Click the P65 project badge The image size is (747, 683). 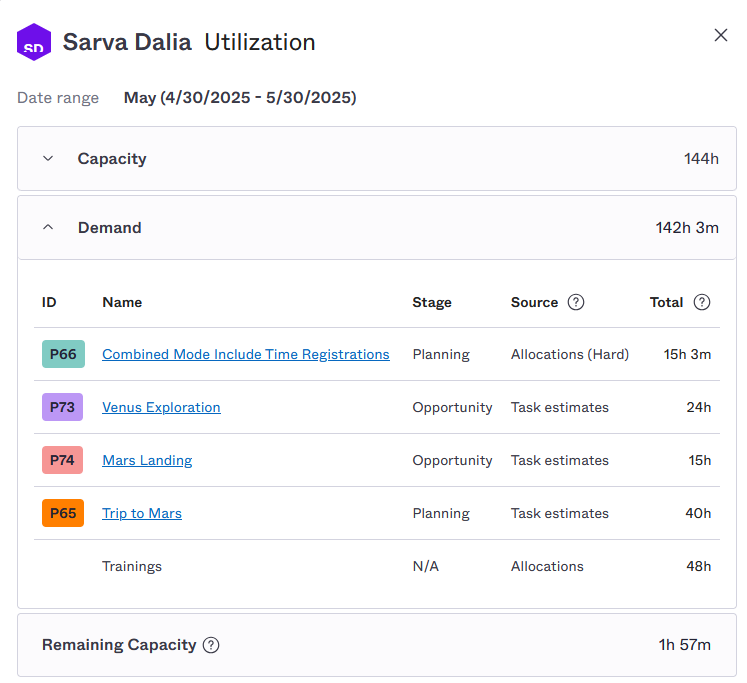pos(63,513)
